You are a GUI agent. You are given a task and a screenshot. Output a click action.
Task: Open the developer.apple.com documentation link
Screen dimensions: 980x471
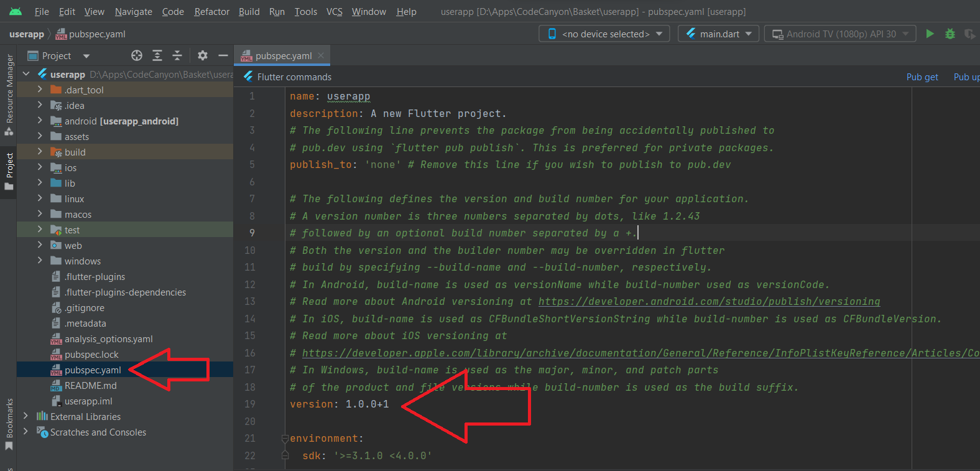(x=640, y=353)
